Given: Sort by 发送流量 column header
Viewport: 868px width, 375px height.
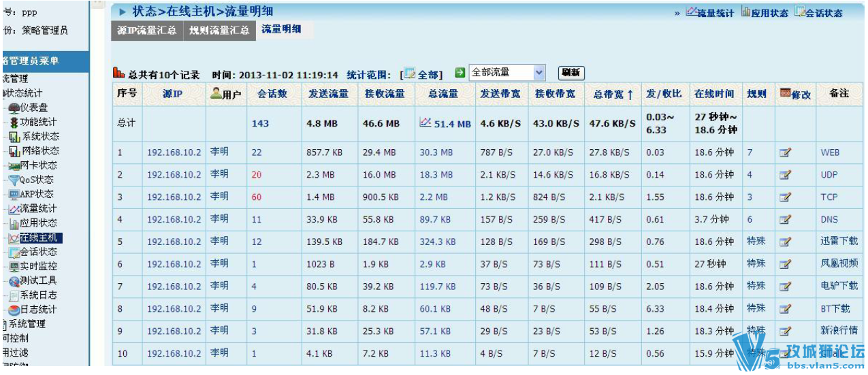Looking at the screenshot, I should (328, 94).
